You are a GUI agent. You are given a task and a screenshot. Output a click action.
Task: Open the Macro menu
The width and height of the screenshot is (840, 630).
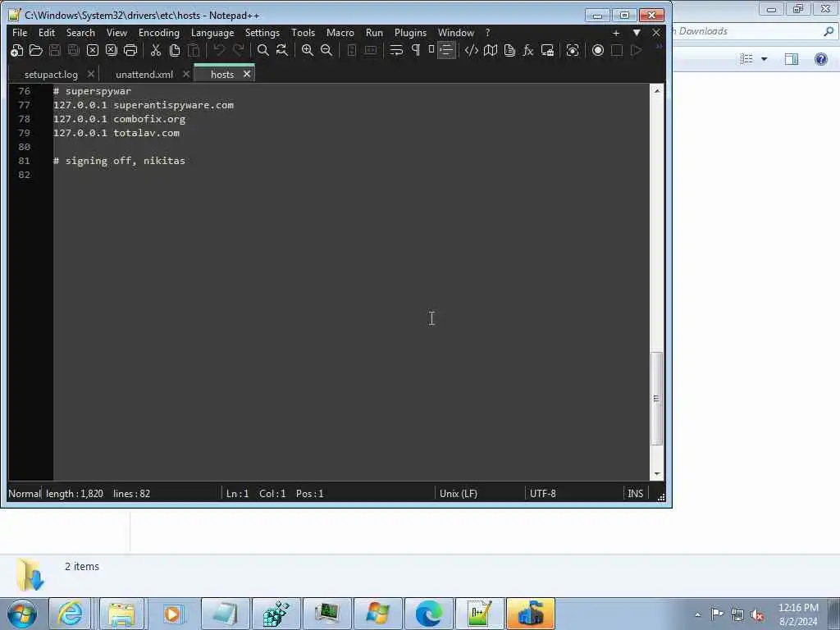(x=340, y=33)
